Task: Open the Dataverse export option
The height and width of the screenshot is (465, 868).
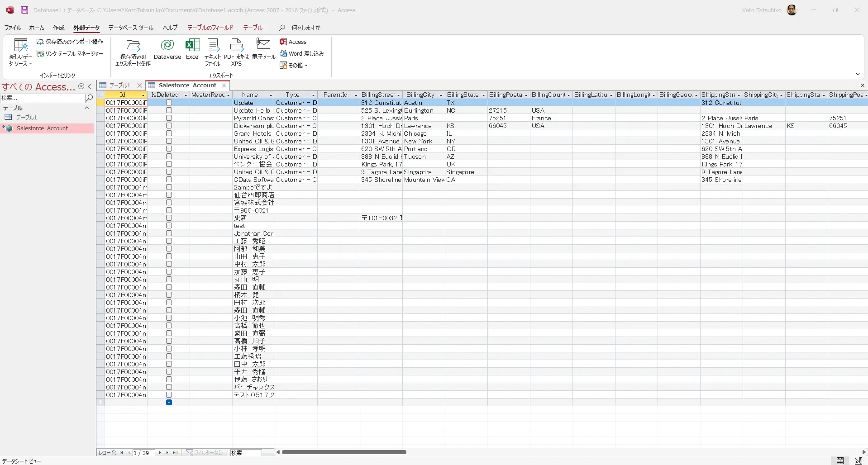Action: tap(167, 51)
